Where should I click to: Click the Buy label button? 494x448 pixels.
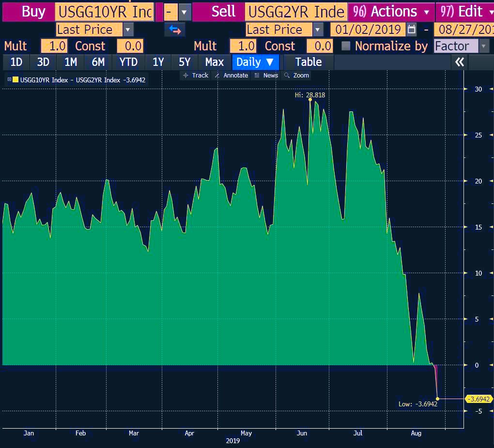click(x=29, y=12)
